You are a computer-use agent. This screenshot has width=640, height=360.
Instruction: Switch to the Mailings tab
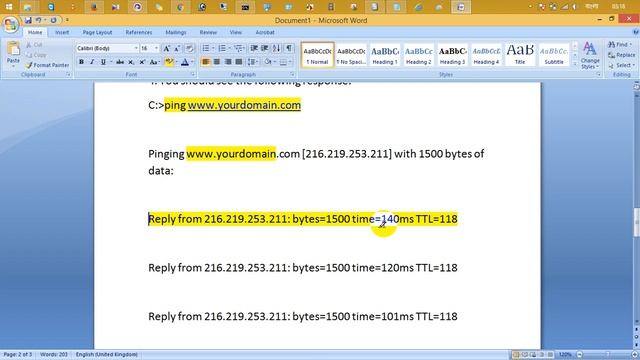(x=176, y=32)
